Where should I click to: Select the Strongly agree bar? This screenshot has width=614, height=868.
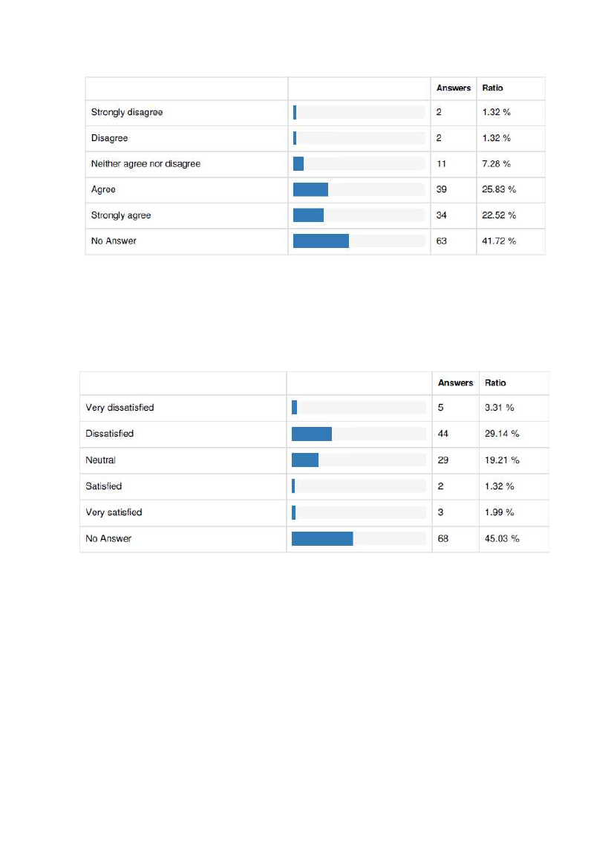308,215
